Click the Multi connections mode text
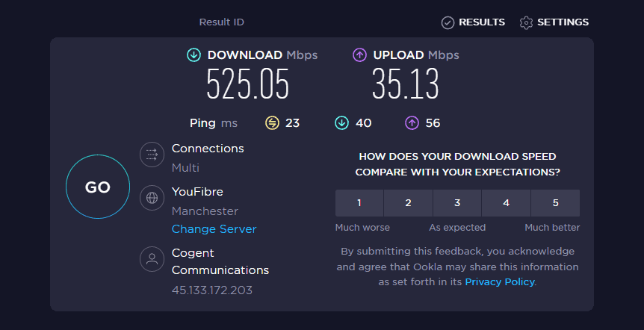Screen dimensions: 644x330 [x=185, y=168]
